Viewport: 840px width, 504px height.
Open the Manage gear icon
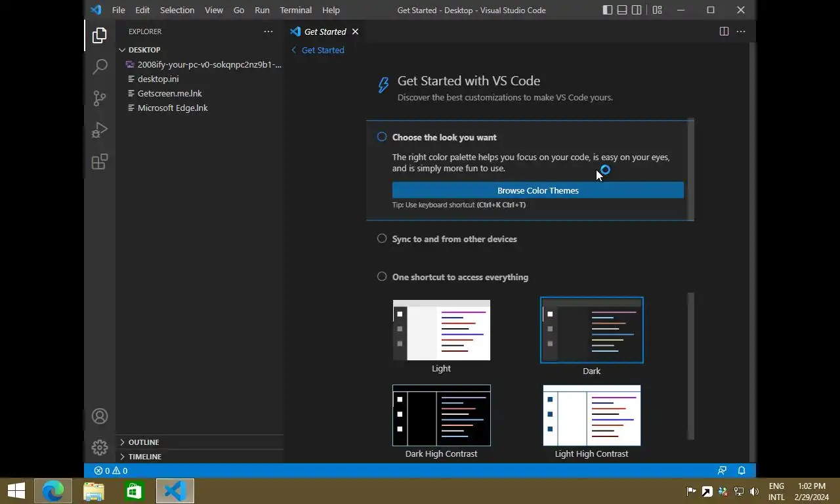coord(100,448)
